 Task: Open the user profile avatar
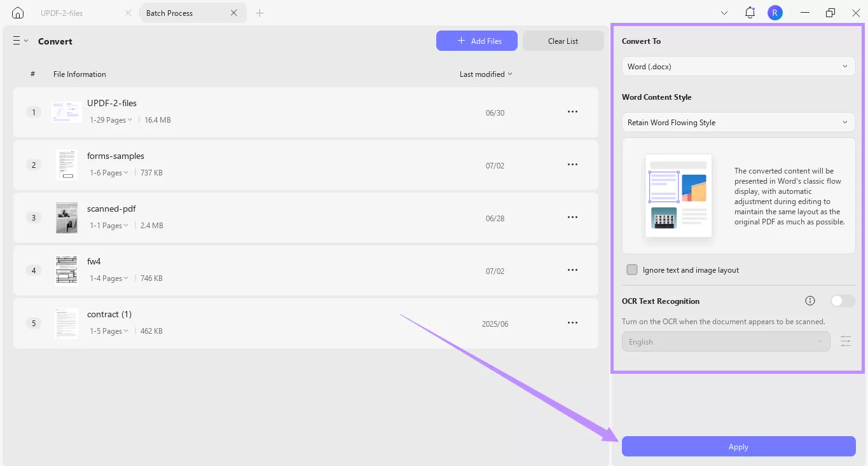tap(775, 13)
